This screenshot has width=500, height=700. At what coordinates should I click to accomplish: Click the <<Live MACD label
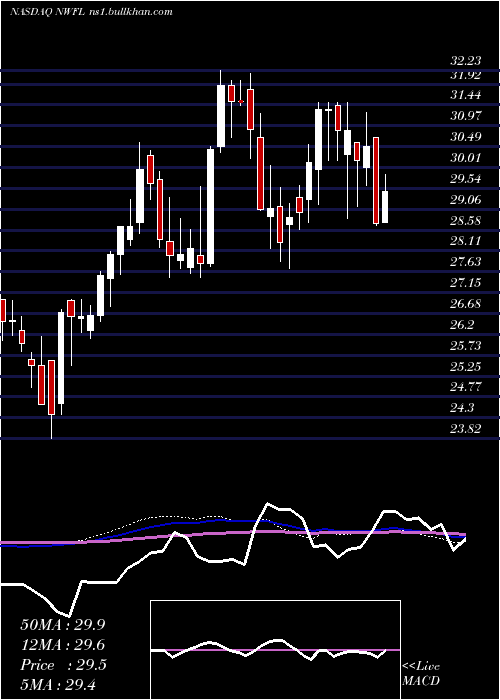tap(421, 674)
